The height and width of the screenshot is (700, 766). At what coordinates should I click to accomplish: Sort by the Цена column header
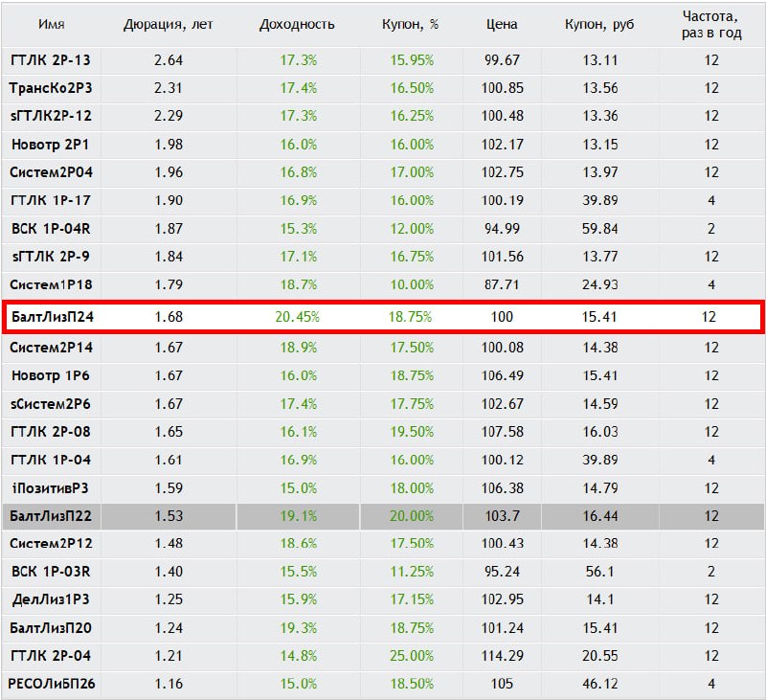pos(502,25)
